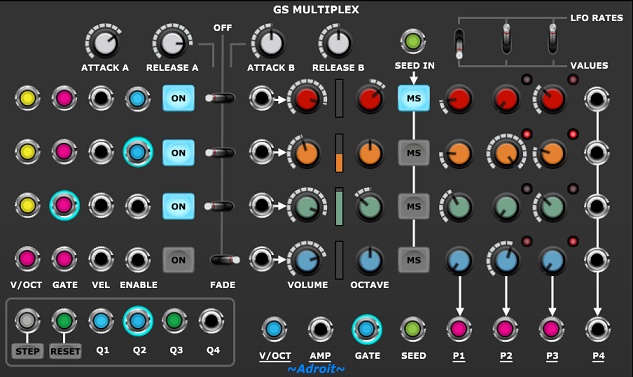Screen dimensions: 633x377
Task: Click the Q2 output jack
Action: (138, 321)
